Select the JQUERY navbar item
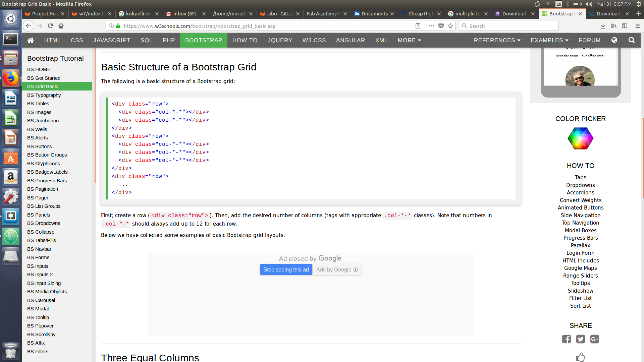Viewport: 644px width, 362px height. tap(280, 40)
